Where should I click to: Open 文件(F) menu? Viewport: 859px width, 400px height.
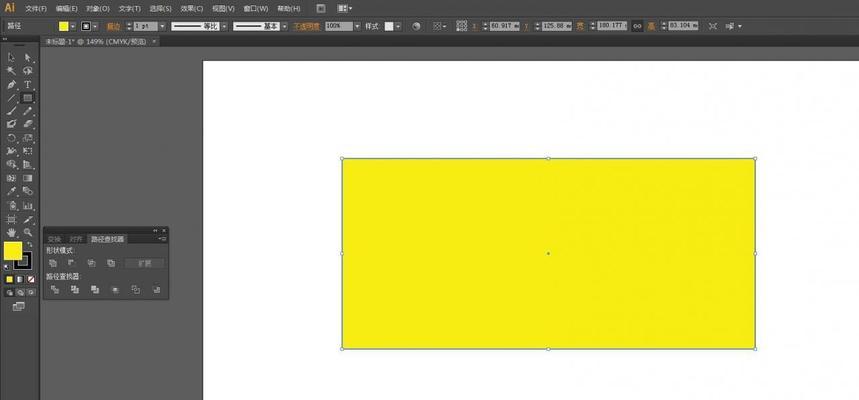click(36, 9)
